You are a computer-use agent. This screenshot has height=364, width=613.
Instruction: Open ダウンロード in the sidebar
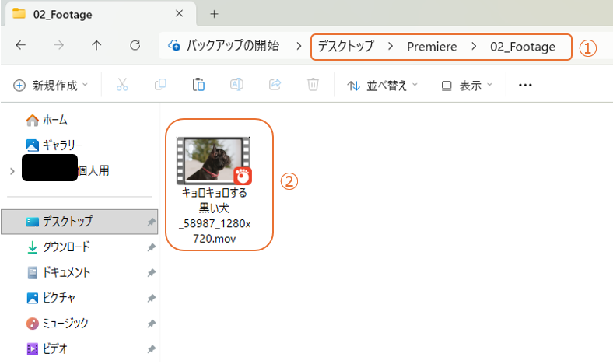pos(66,247)
